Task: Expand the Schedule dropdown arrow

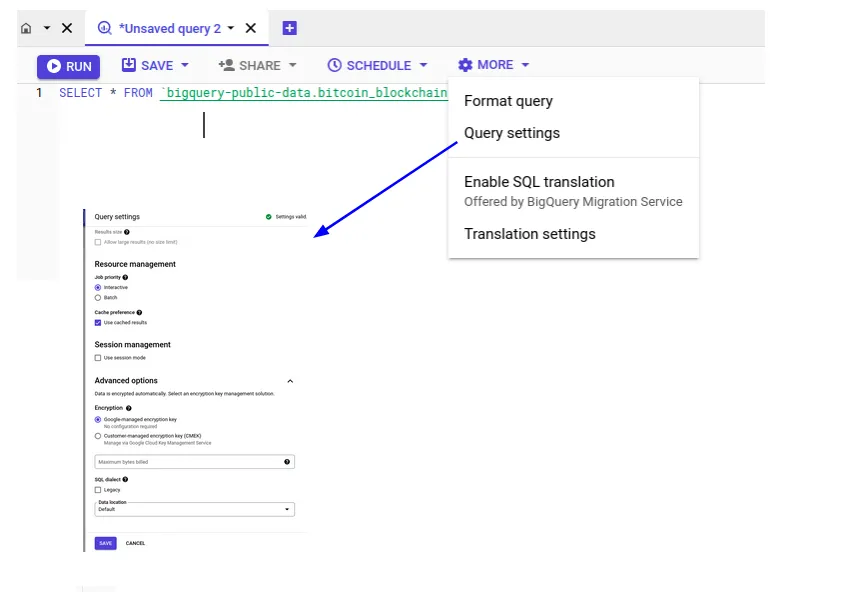Action: click(423, 65)
